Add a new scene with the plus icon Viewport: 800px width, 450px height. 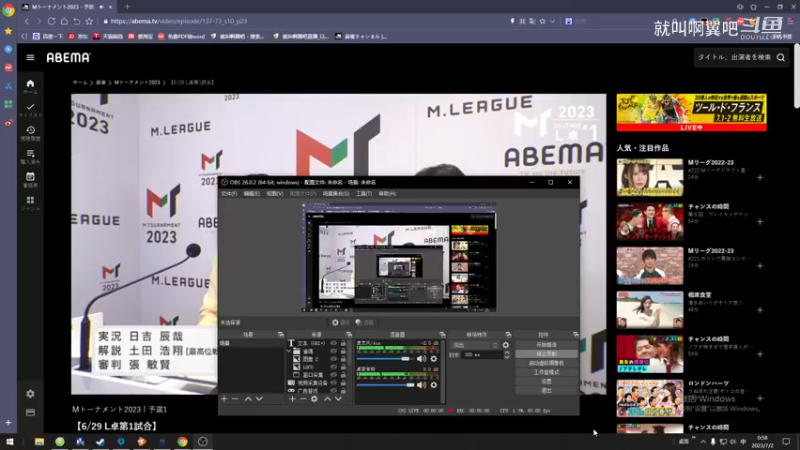pyautogui.click(x=224, y=398)
